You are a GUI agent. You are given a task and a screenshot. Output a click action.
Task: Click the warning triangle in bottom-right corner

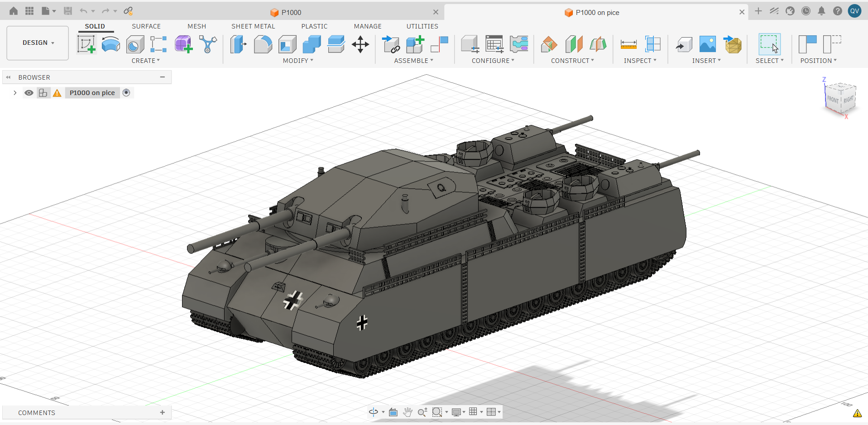coord(857,413)
